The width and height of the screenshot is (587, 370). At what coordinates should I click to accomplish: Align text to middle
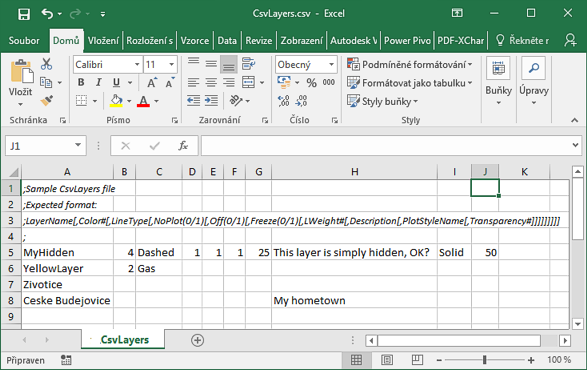pos(211,64)
